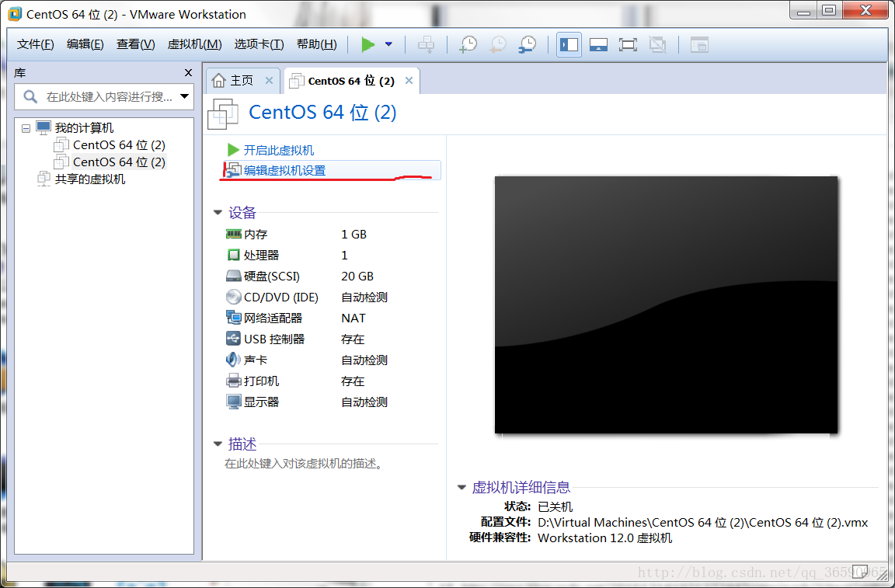Open the 帮助(H) menu
895x588 pixels.
pyautogui.click(x=317, y=44)
